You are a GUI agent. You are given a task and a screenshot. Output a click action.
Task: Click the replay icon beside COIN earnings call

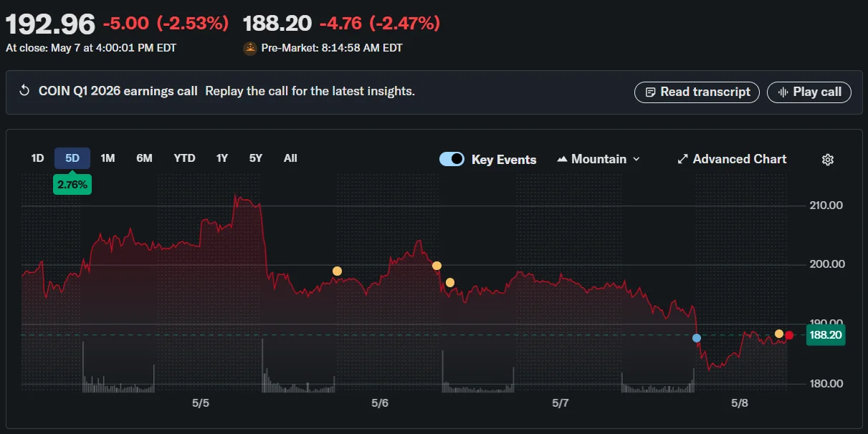click(24, 91)
